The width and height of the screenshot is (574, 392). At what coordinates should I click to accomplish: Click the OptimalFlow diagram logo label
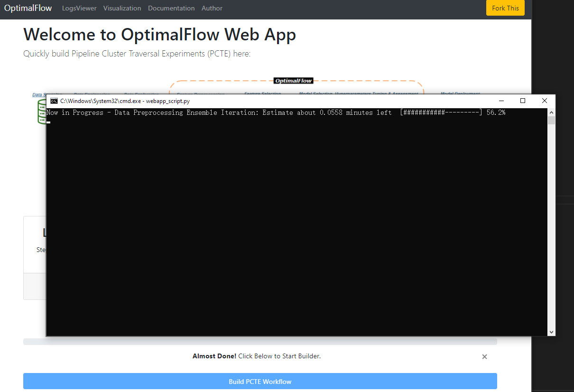pyautogui.click(x=293, y=81)
